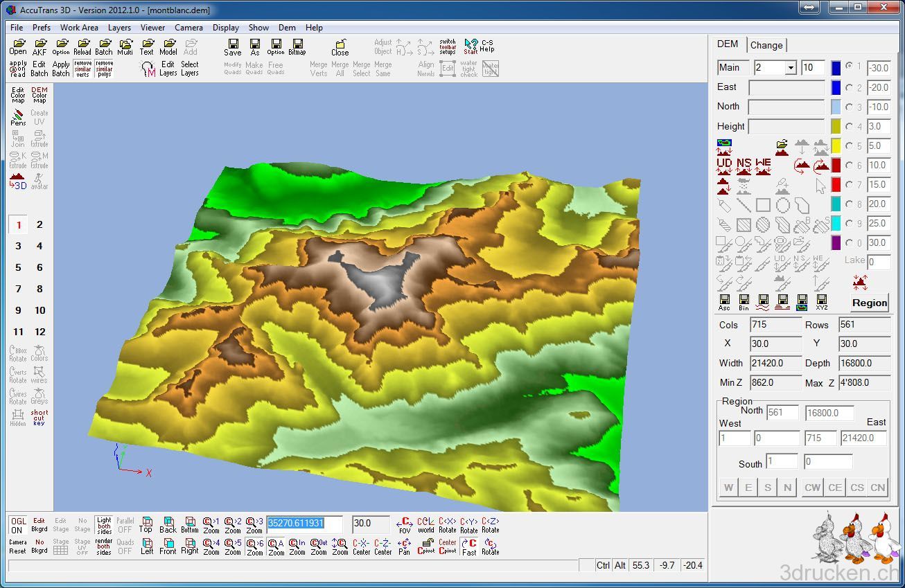Screen dimensions: 905x588
Task: Open the Camera menu
Action: pyautogui.click(x=188, y=28)
